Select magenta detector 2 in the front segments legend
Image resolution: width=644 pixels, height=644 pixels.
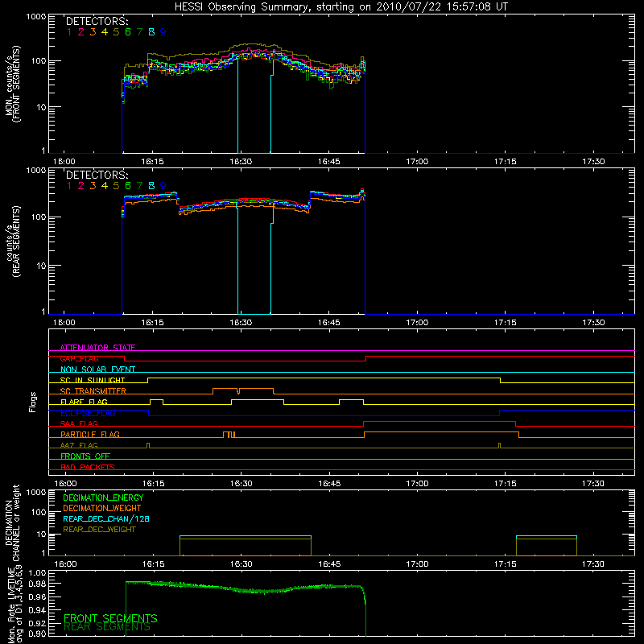[x=81, y=32]
